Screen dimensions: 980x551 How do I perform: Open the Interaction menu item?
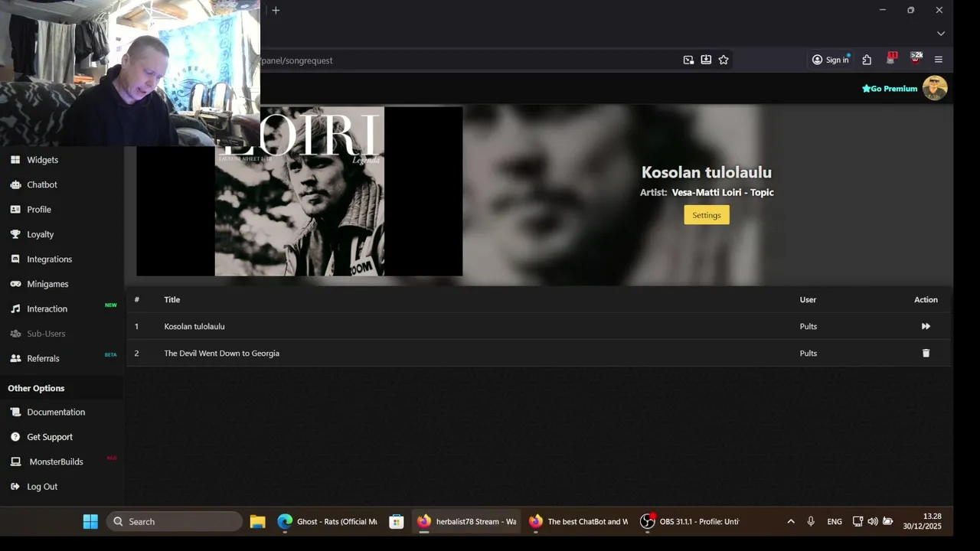click(47, 309)
